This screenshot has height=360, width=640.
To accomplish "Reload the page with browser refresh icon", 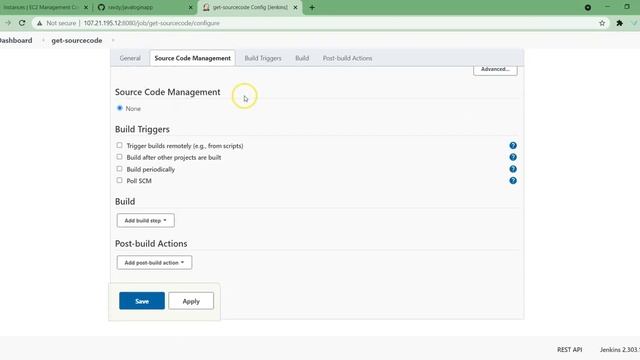I will 22,23.
